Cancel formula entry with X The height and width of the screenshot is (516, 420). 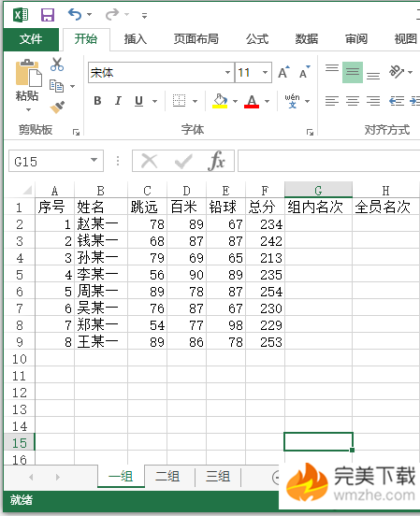pyautogui.click(x=150, y=161)
